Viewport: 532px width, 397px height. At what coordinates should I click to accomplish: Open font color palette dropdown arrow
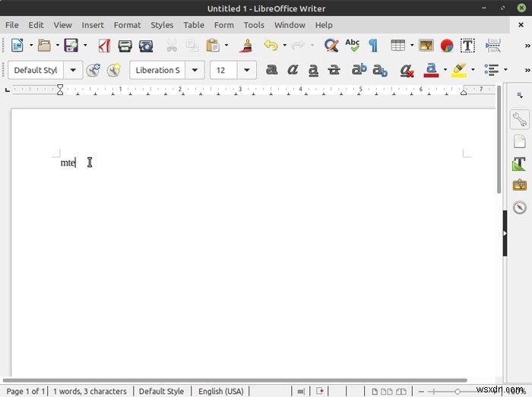(x=445, y=70)
